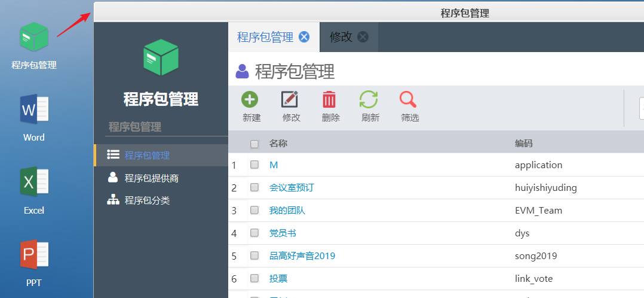The width and height of the screenshot is (644, 298).
Task: Open the Excel desktop icon
Action: click(x=34, y=183)
